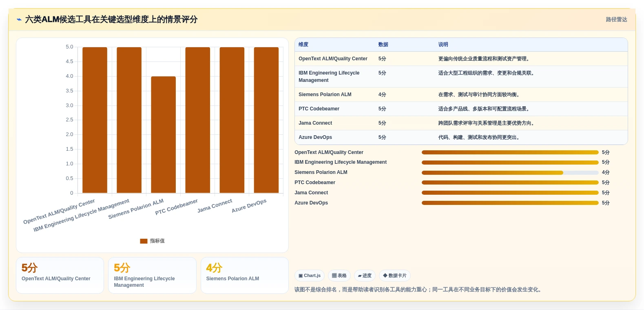Screen dimensions: 644x310
Task: Click the 代码、构建、测试和发布协同更突出 cell
Action: [480, 137]
